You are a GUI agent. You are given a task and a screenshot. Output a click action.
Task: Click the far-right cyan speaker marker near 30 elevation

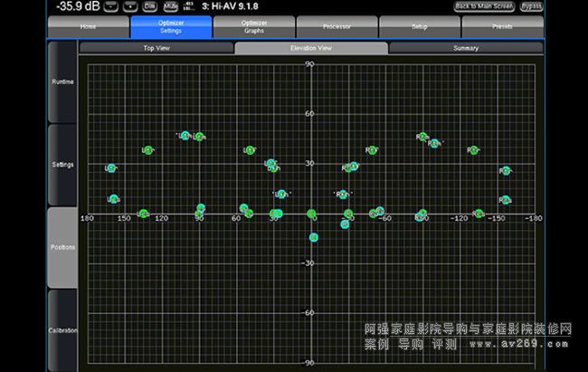(x=506, y=170)
